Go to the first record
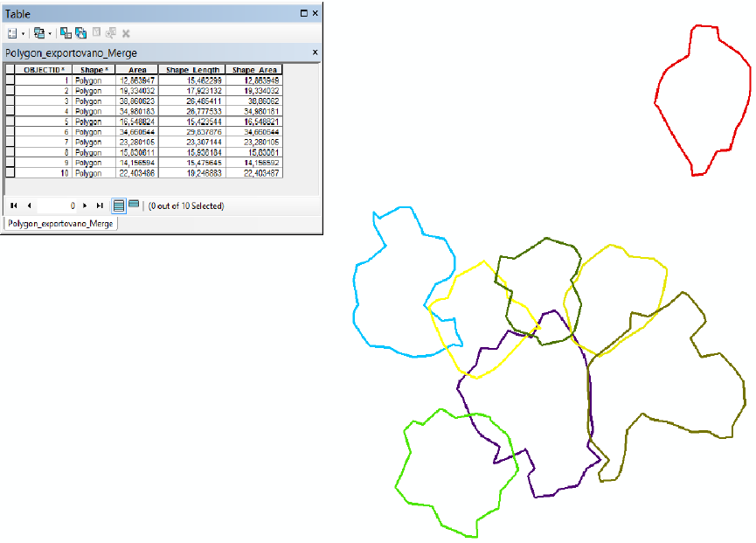Viewport: 756px width, 543px height. point(13,205)
